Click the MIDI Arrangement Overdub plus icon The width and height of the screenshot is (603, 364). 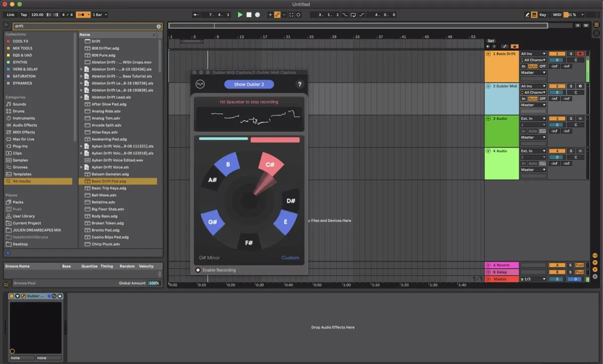click(270, 15)
